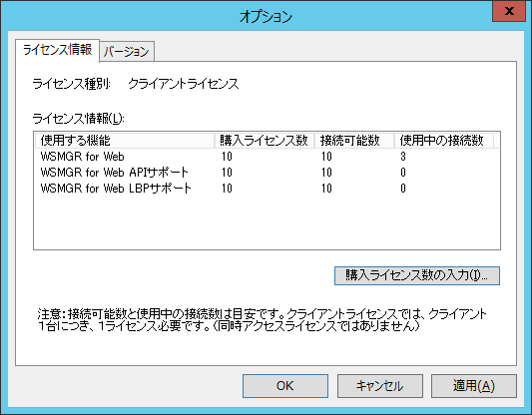This screenshot has height=415, width=532.
Task: Select the ライセンス情報 tab
Action: pyautogui.click(x=57, y=50)
